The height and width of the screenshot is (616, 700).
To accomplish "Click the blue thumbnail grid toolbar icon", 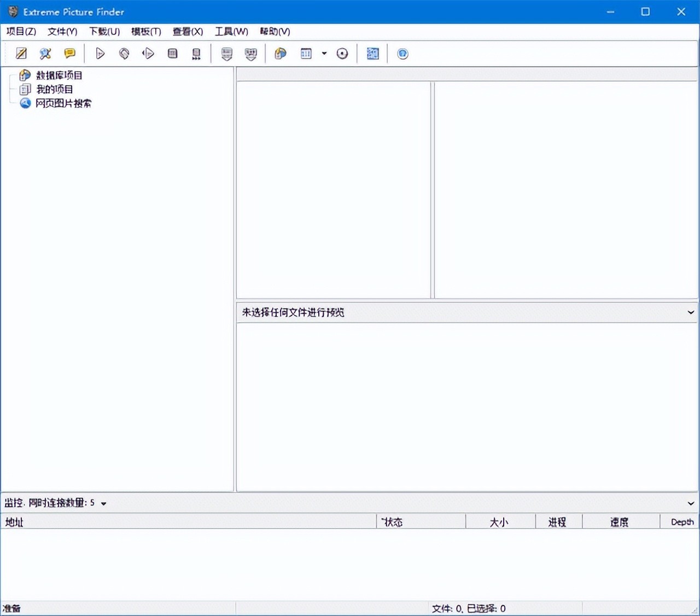I will click(373, 54).
